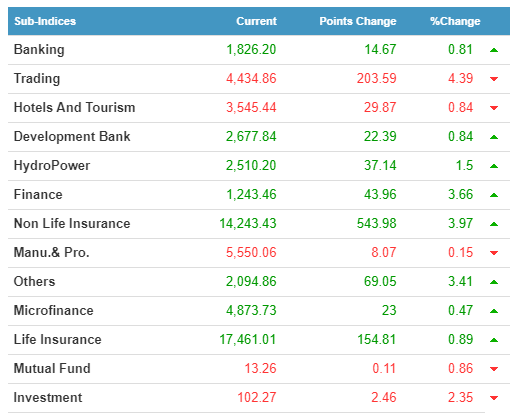Click the green up arrow for Banking
This screenshot has height=415, width=523.
click(x=494, y=50)
